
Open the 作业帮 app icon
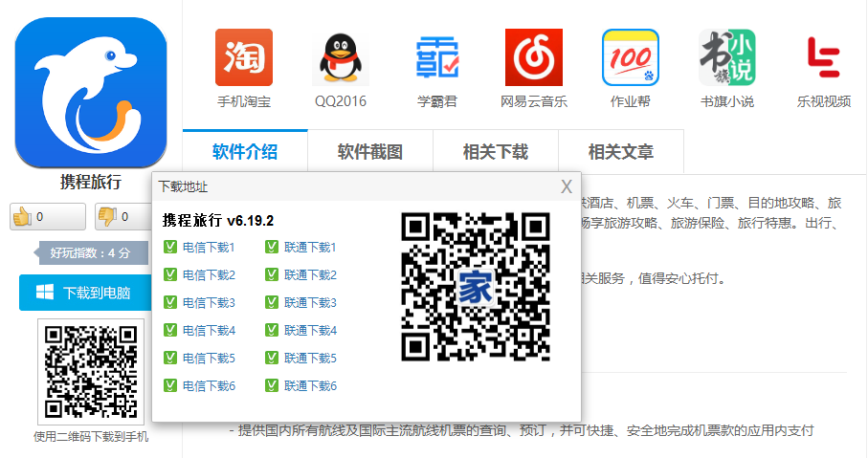(631, 57)
